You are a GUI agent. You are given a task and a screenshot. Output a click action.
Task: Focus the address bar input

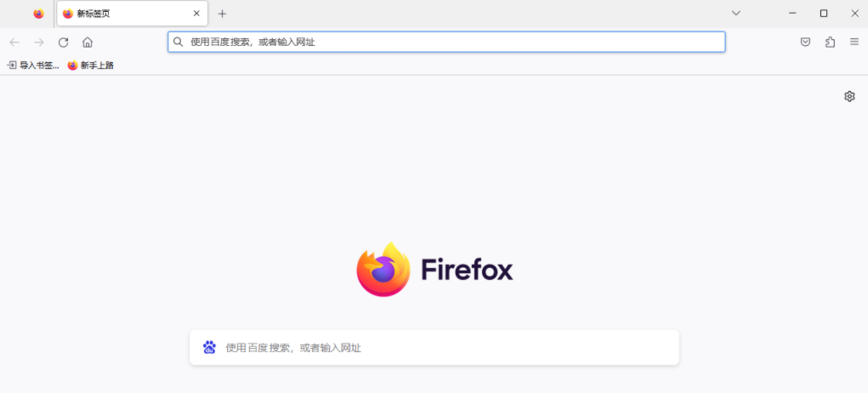446,42
